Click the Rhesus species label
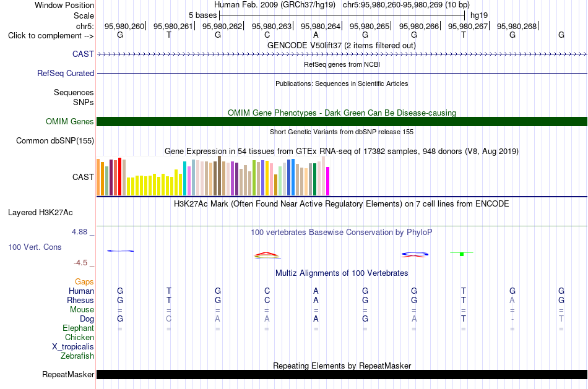This screenshot has height=389, width=588. tap(80, 300)
